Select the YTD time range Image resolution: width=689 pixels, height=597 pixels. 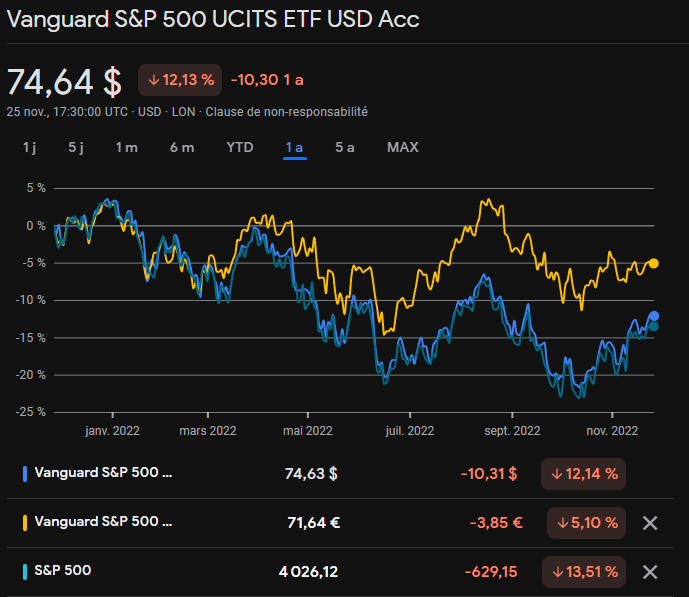pos(240,147)
